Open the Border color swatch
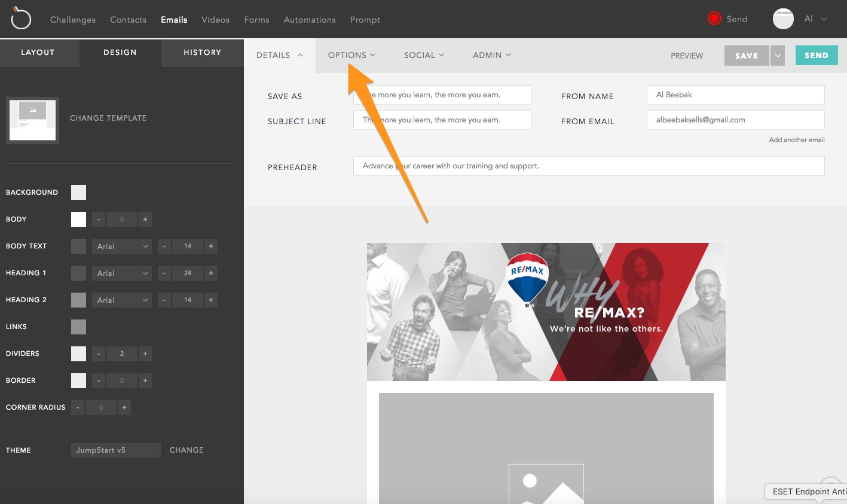Screen dimensions: 847x504 [78, 380]
